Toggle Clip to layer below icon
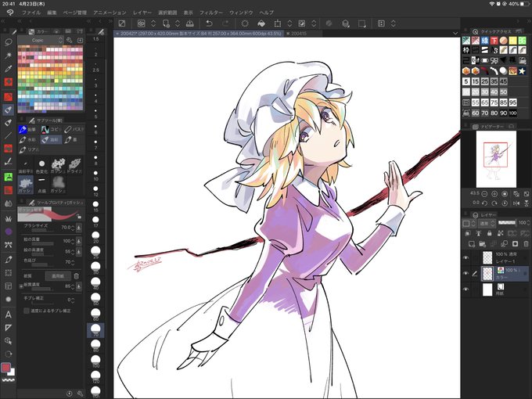The width and height of the screenshot is (532, 399). [468, 233]
